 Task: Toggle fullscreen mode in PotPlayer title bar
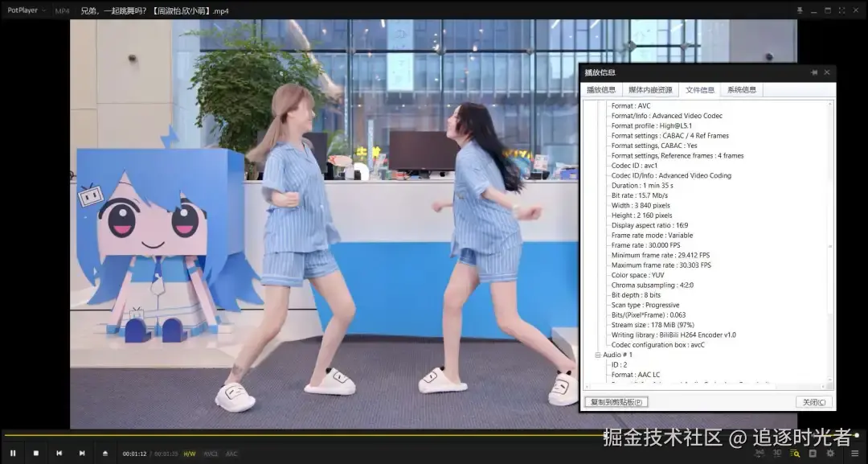pos(841,10)
